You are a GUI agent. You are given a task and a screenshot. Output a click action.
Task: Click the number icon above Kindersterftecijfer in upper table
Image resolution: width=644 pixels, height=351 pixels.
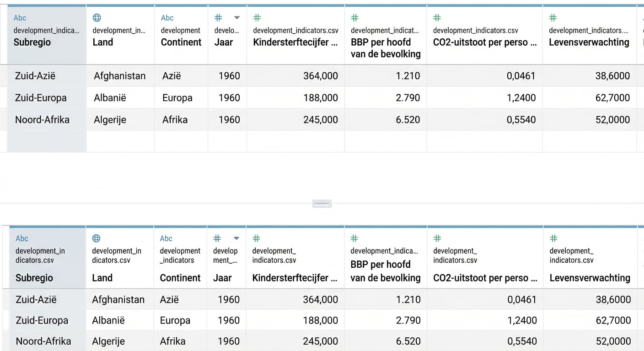point(257,18)
